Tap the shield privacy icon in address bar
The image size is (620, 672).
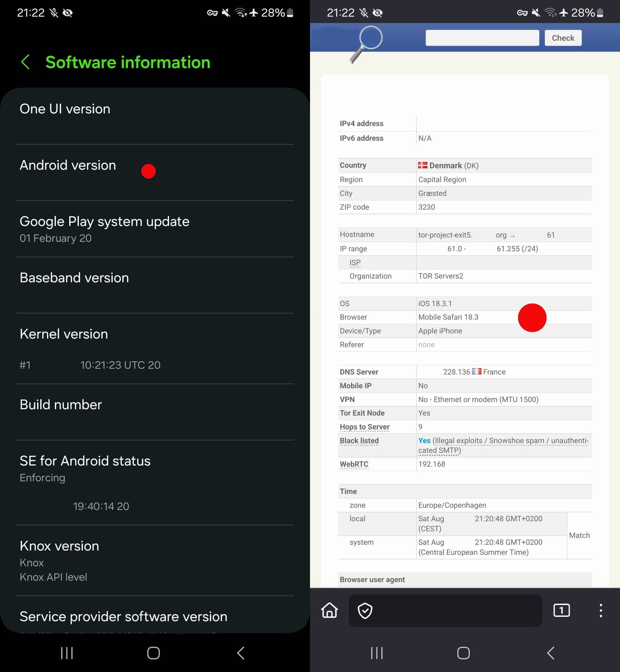click(x=365, y=611)
